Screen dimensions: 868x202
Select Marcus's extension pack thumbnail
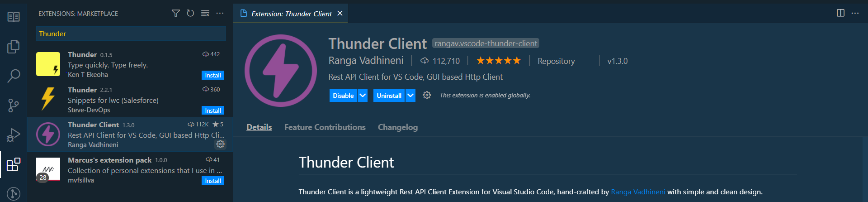point(48,169)
